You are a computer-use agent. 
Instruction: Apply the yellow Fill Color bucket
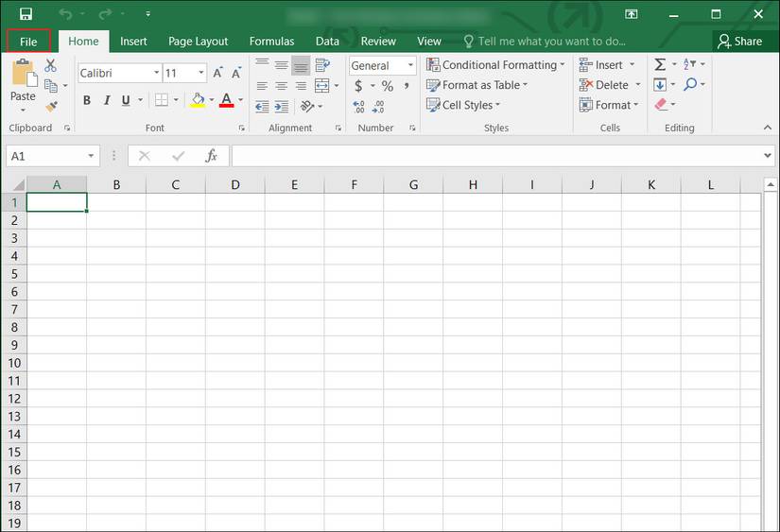[x=198, y=100]
